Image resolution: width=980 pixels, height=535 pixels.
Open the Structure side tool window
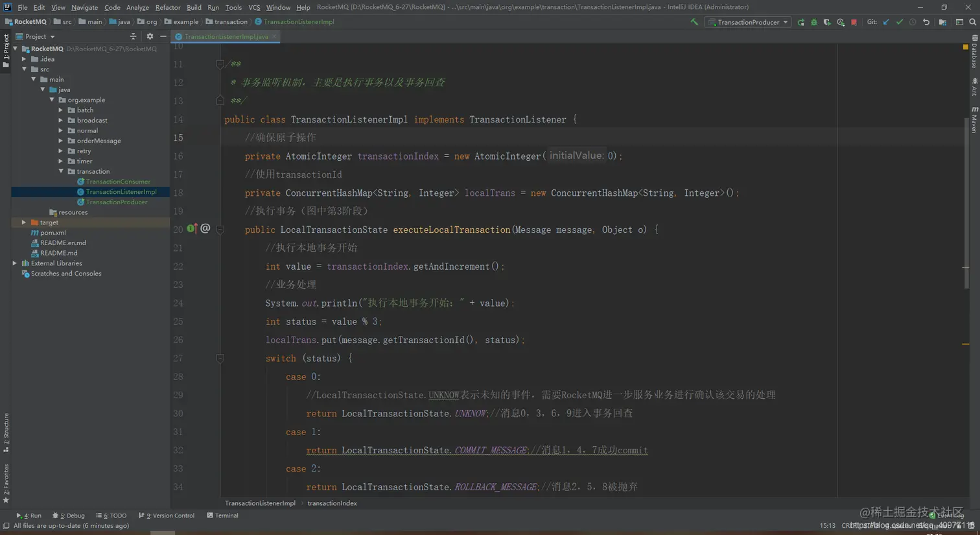tap(6, 433)
